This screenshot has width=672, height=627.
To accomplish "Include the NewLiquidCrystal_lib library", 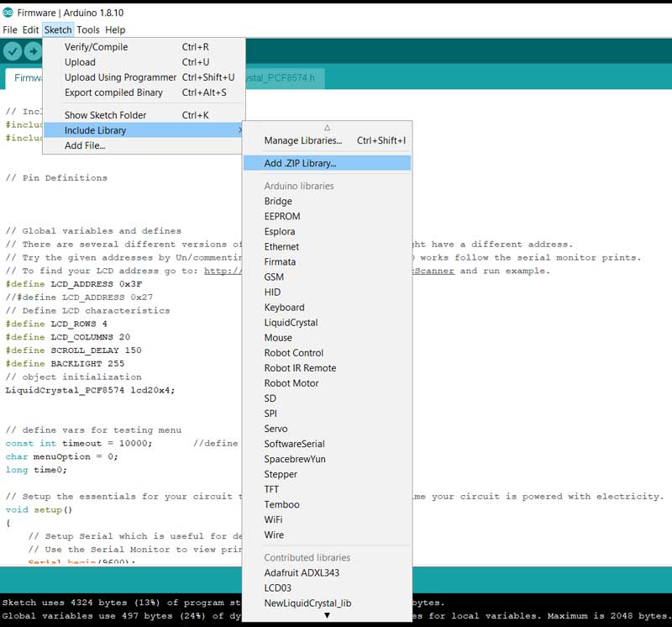I will pos(327,603).
